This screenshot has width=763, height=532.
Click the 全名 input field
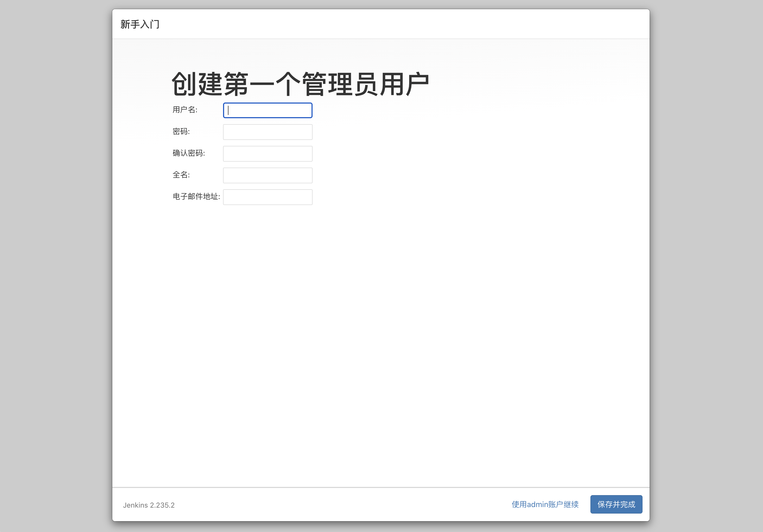click(x=268, y=175)
